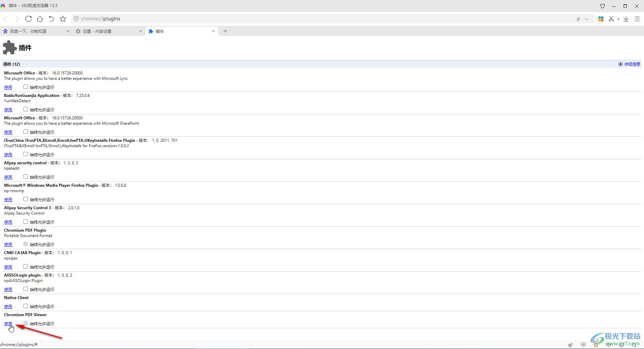Check always allow for Alipay security control npaliedit
This screenshot has width=644, height=349.
[x=25, y=177]
